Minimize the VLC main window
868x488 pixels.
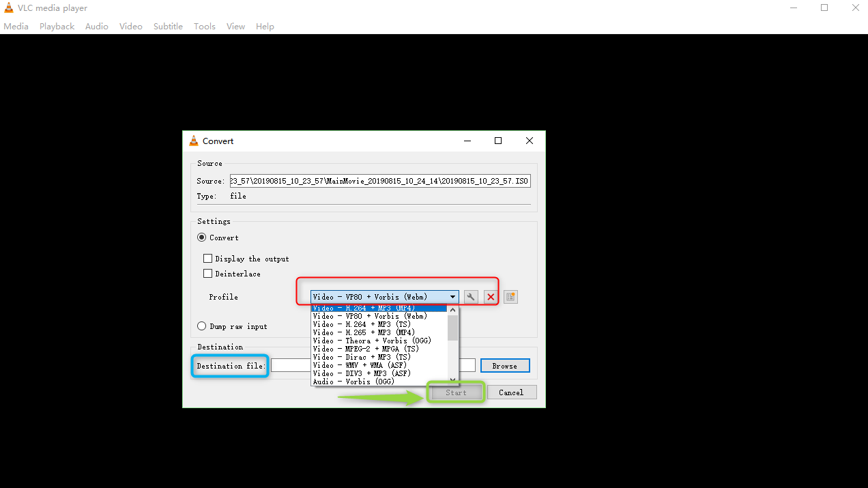pyautogui.click(x=794, y=8)
